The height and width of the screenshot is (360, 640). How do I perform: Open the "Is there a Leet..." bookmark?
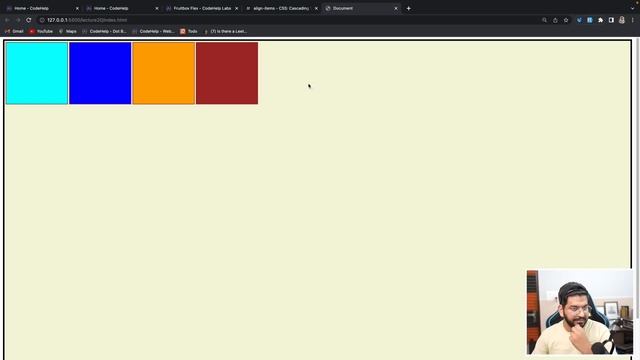coord(225,31)
